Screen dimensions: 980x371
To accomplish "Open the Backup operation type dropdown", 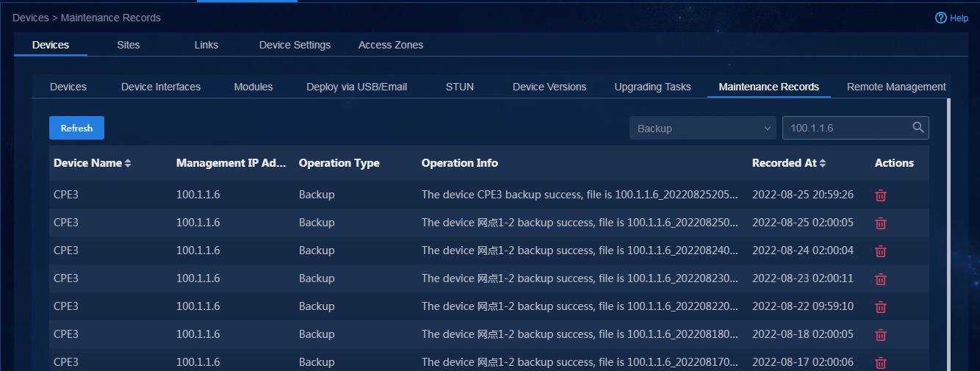I will (x=703, y=128).
